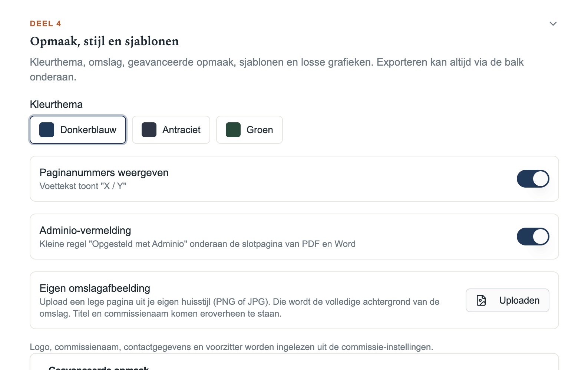Click the Kleurthema label

coord(56,104)
